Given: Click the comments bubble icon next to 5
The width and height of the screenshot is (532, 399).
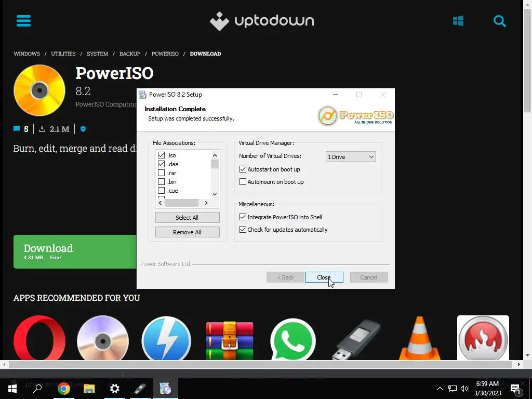Looking at the screenshot, I should pos(16,129).
